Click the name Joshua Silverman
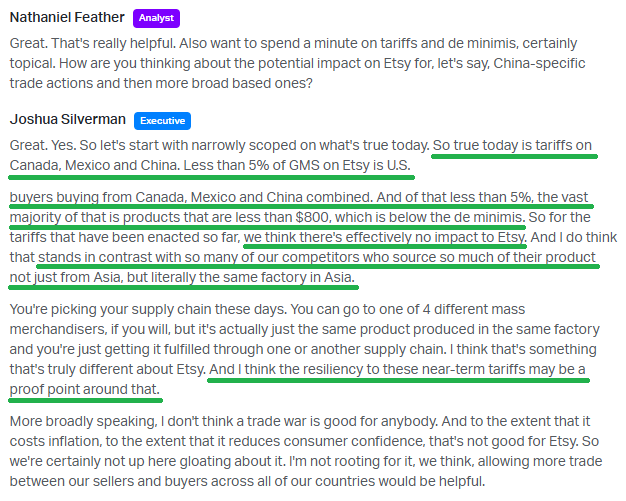This screenshot has height=501, width=626. point(67,119)
